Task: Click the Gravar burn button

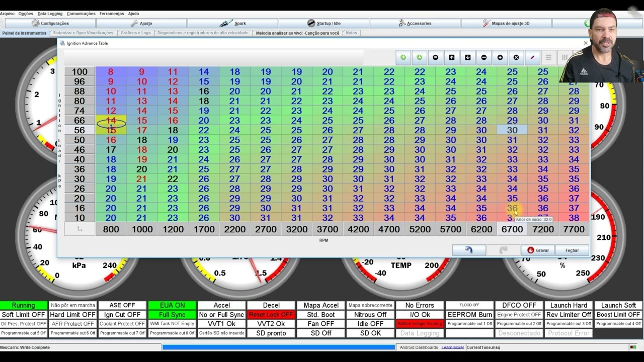Action: pyautogui.click(x=538, y=250)
